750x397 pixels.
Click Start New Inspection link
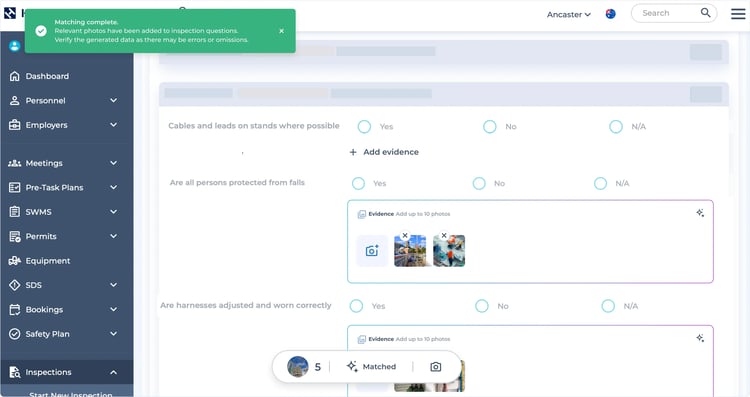tap(70, 394)
